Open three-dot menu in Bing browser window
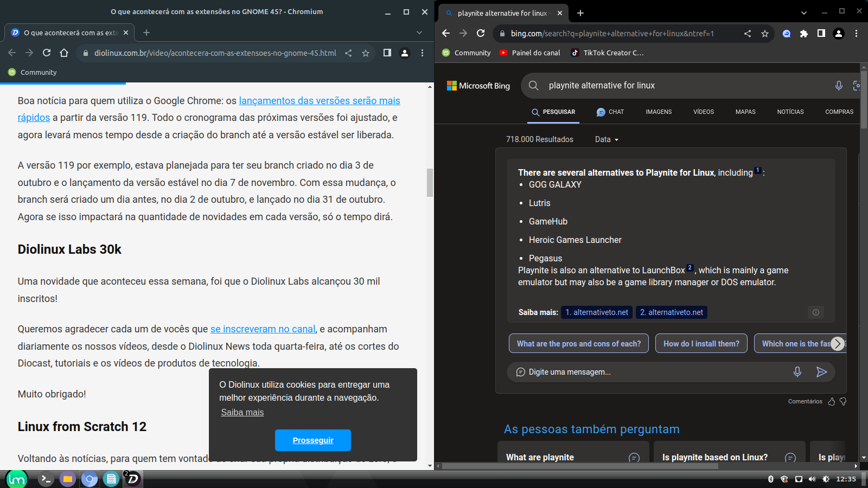Image resolution: width=868 pixels, height=488 pixels. (856, 34)
